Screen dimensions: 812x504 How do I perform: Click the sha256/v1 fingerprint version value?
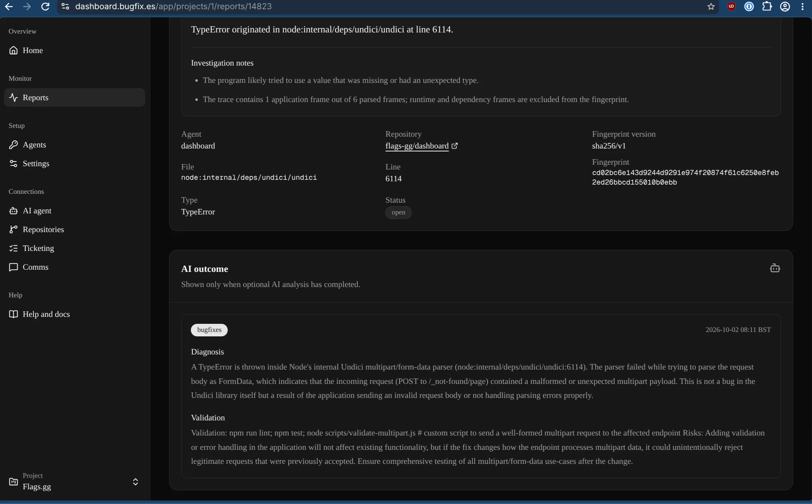609,146
